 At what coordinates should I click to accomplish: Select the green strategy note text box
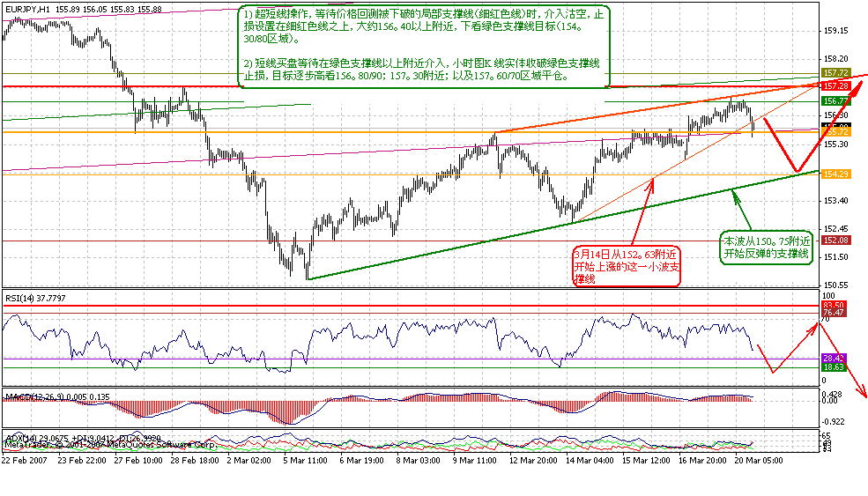coord(424,46)
